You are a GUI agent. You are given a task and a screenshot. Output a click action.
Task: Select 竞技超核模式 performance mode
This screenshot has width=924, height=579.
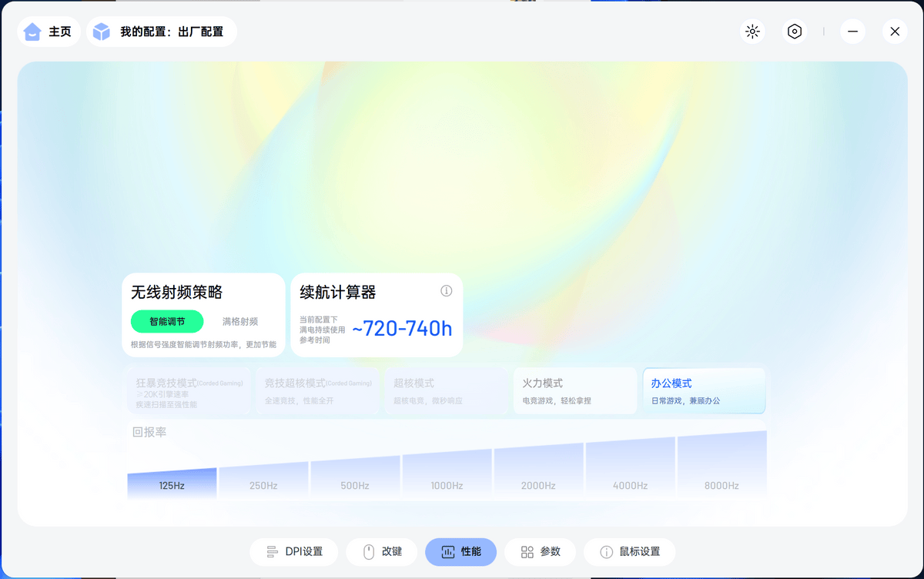[318, 392]
